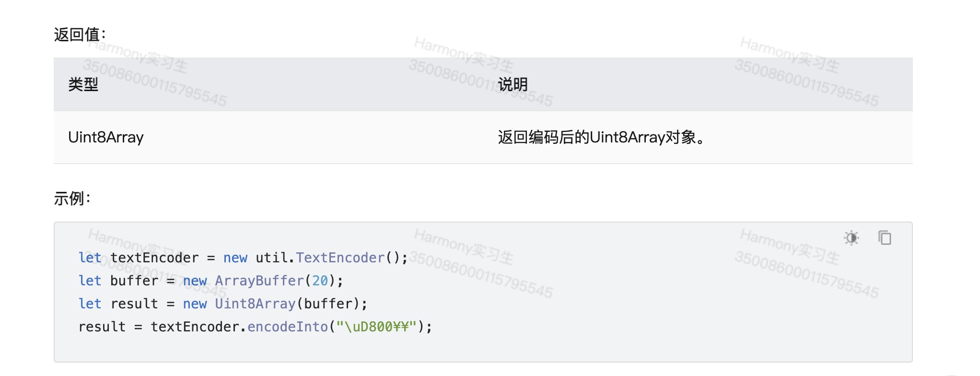
Task: Switch the code example color theme
Action: point(852,237)
